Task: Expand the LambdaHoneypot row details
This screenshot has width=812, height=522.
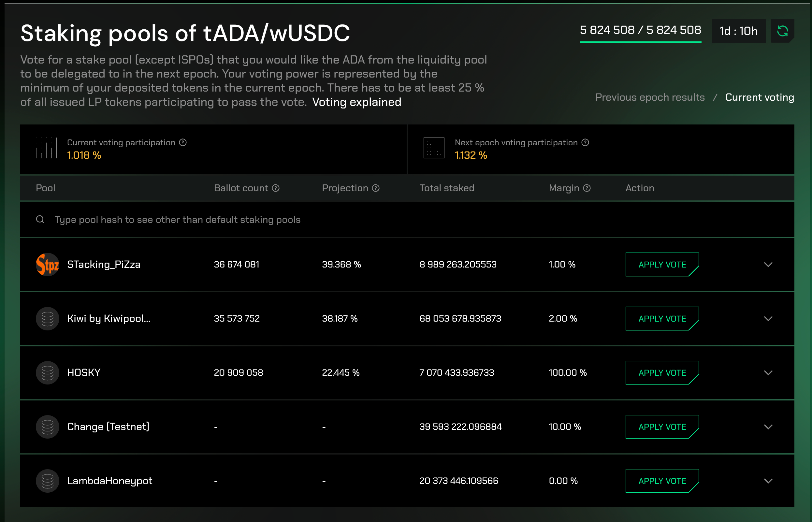Action: (768, 481)
